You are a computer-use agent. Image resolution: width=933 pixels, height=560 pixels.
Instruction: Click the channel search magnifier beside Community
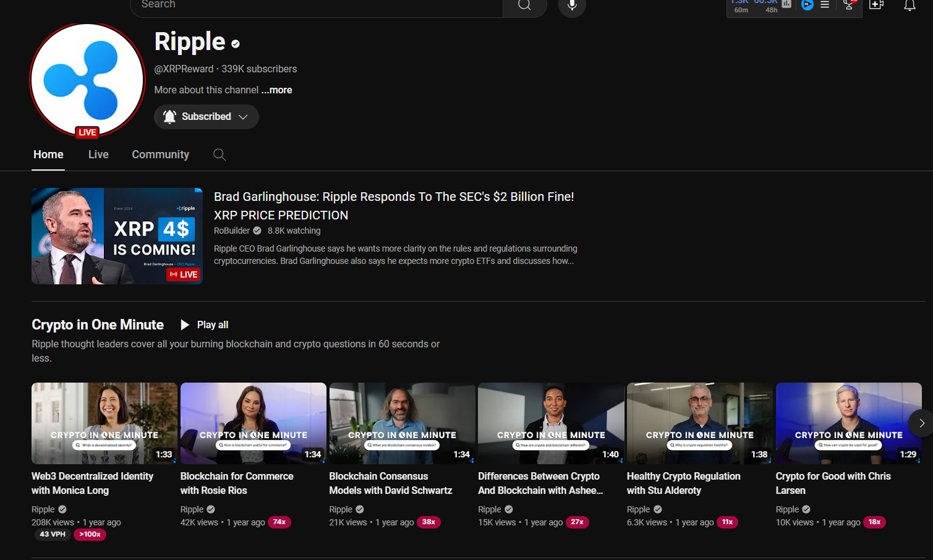(219, 155)
